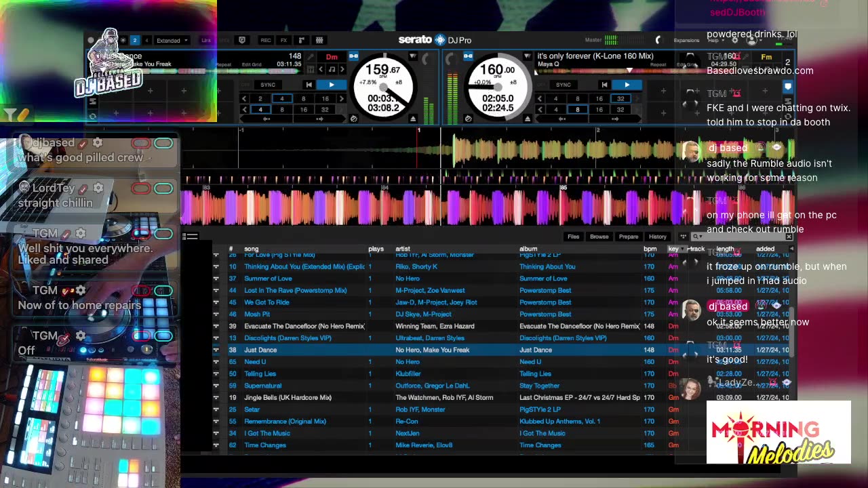Screen dimensions: 868x488
Task: Jump forward on right deck beat-jump arrow
Action: (615, 119)
